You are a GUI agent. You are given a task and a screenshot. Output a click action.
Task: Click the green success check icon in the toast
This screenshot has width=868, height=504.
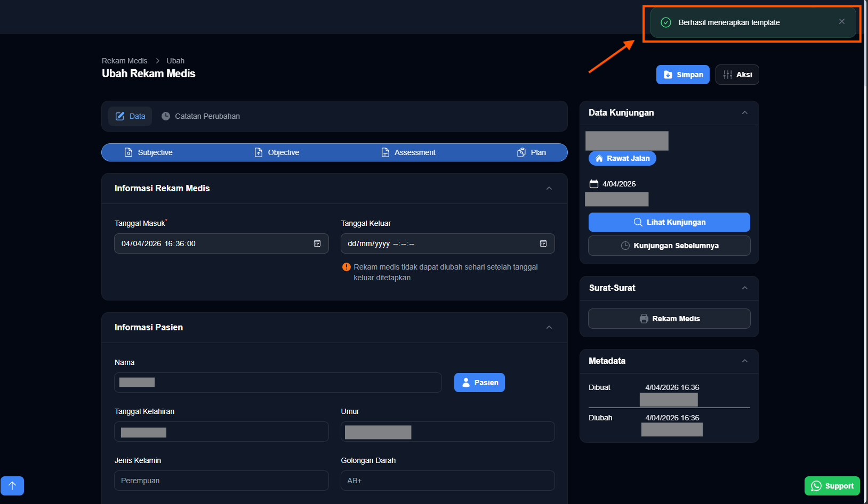tap(666, 22)
